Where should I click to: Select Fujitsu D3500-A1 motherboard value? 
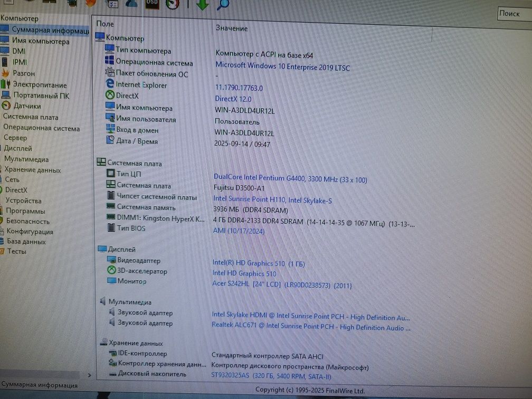tap(239, 188)
